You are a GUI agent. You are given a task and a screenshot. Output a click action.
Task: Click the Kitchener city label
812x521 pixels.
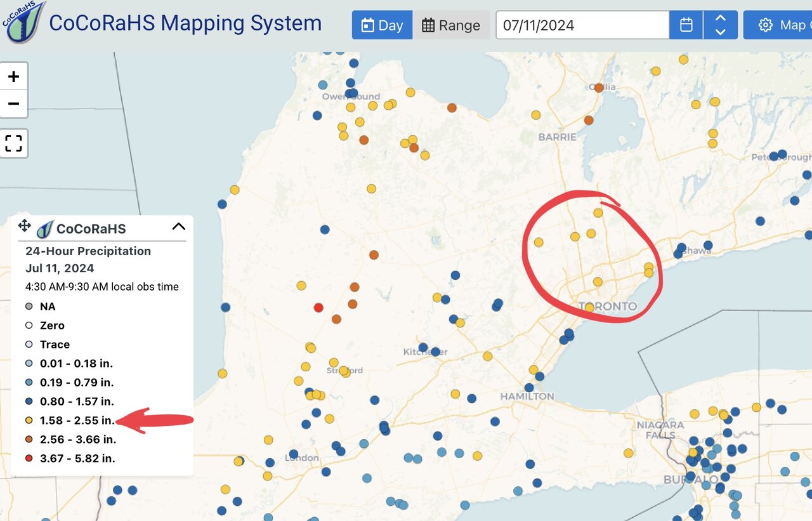pyautogui.click(x=426, y=352)
